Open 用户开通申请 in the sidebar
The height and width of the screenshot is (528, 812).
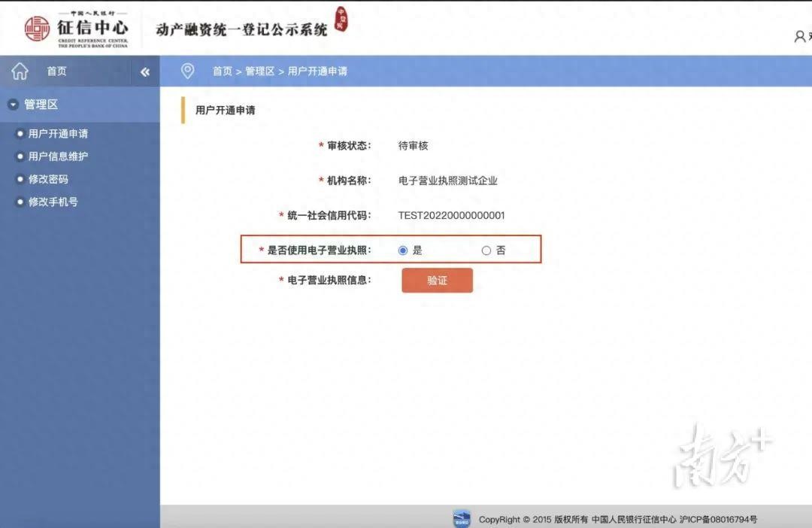(58, 134)
